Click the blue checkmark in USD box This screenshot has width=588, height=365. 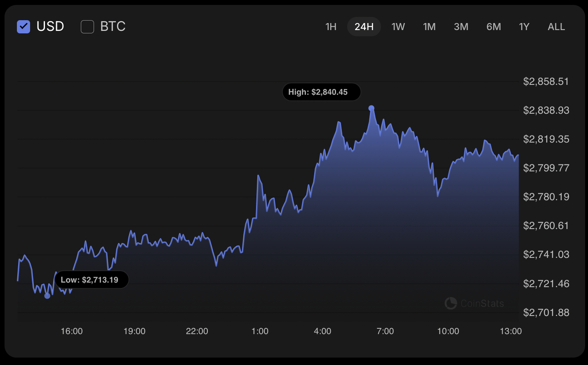(24, 26)
